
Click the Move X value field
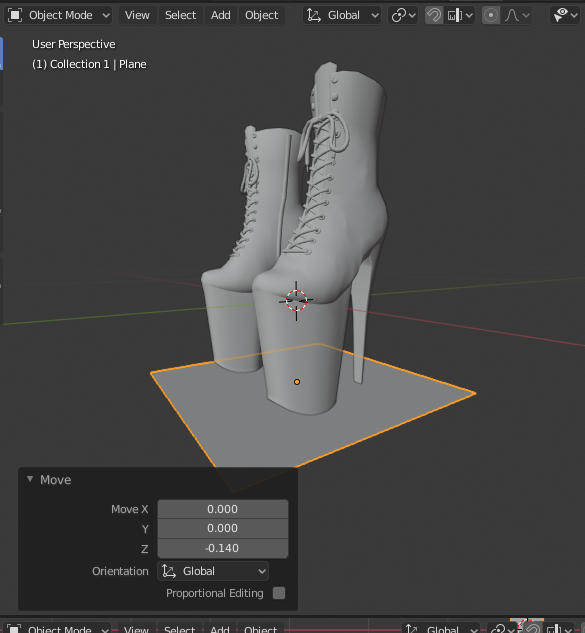[222, 509]
